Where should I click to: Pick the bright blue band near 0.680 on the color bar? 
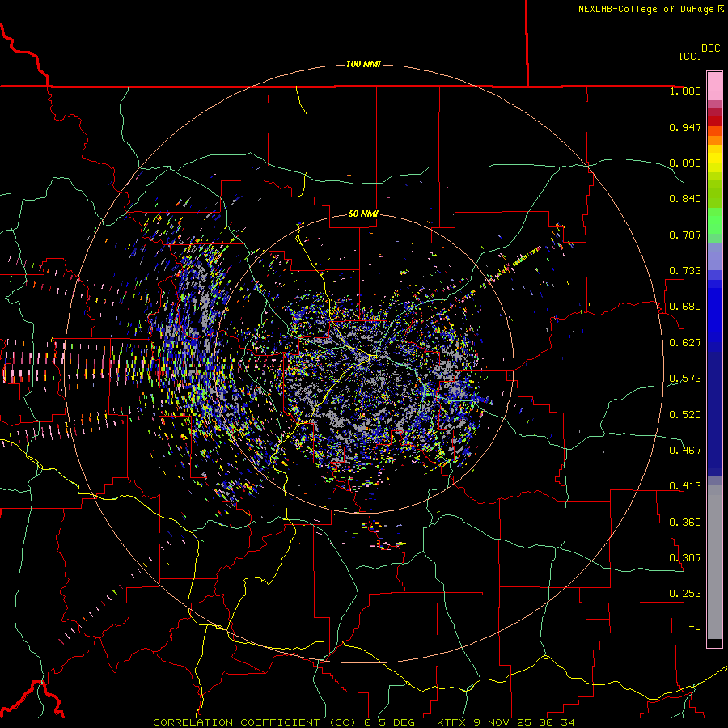pyautogui.click(x=714, y=311)
